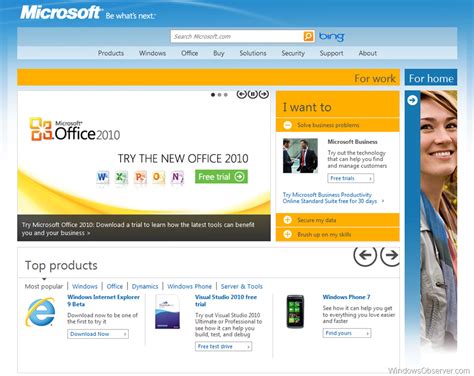The image size is (474, 376).
Task: Select the first slideshow dot indicator
Action: pyautogui.click(x=213, y=95)
